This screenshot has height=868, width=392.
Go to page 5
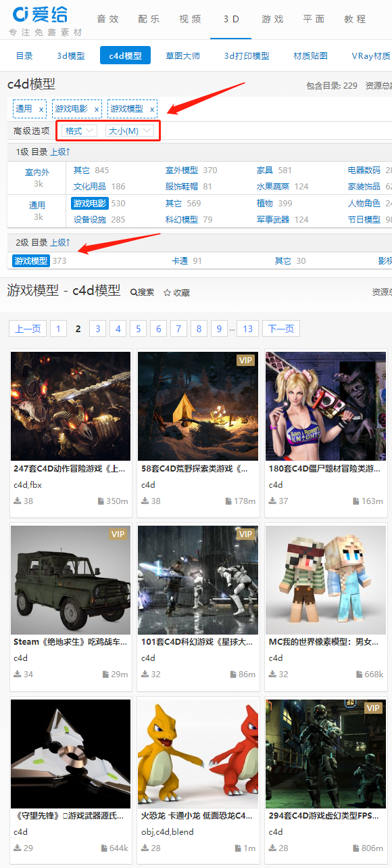[x=139, y=329]
